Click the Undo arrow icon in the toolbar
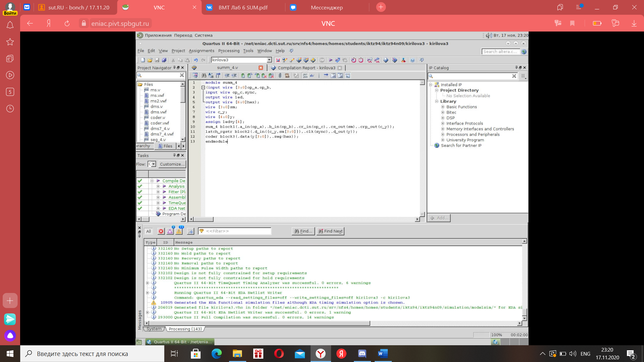This screenshot has width=644, height=362. (x=196, y=60)
